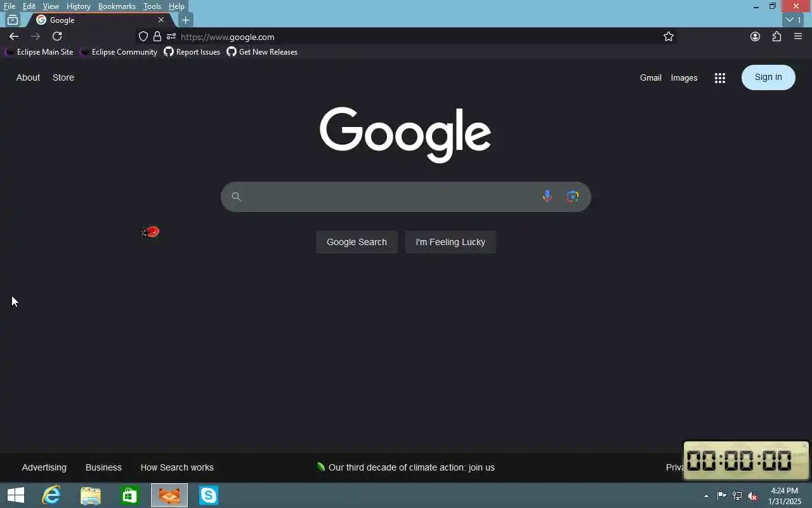
Task: Go back with the back arrow
Action: pos(13,36)
